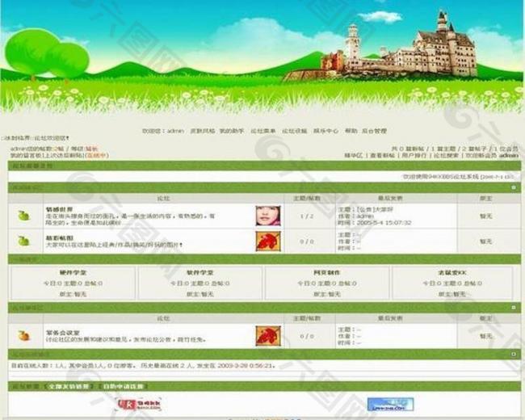
Task: Collapse the online users section via its header icon
Action: (514, 354)
